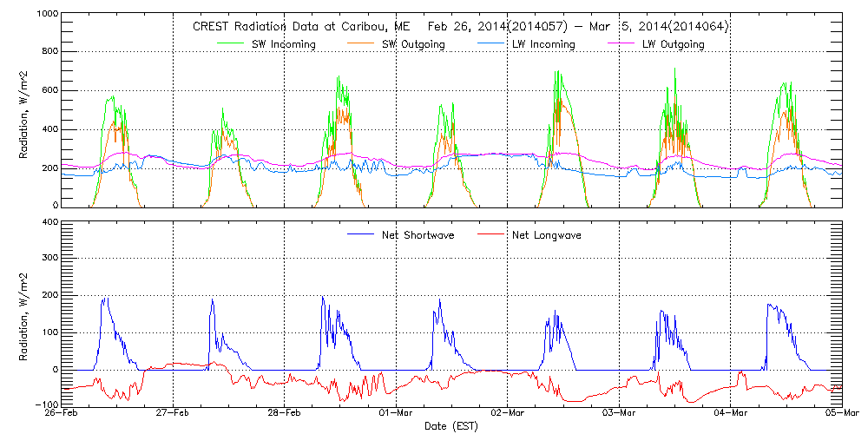Select the 03-Mar date tick

619,414
